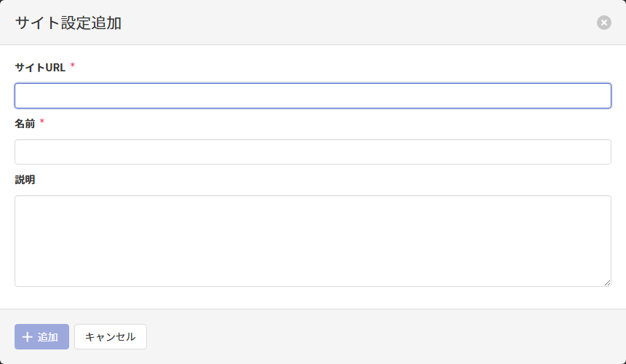Click the 説明 field label

pyautogui.click(x=25, y=180)
